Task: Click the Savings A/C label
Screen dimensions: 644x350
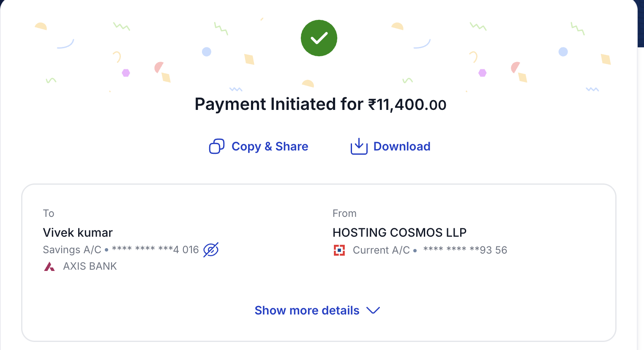Action: click(x=72, y=250)
